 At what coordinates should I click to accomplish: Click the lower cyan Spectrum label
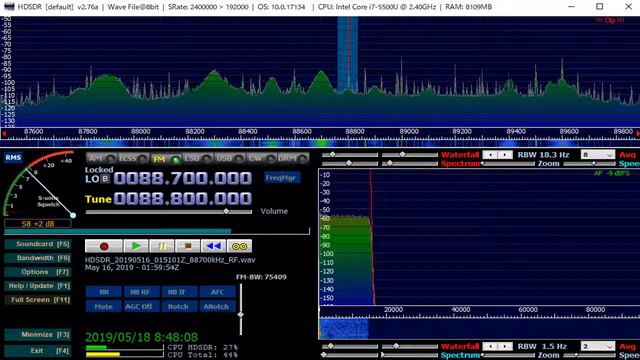pos(460,355)
